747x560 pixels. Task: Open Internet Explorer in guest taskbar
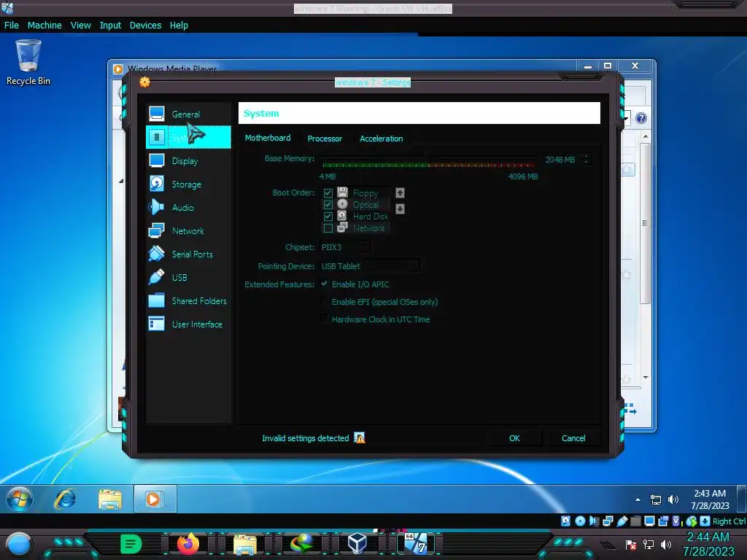[65, 499]
